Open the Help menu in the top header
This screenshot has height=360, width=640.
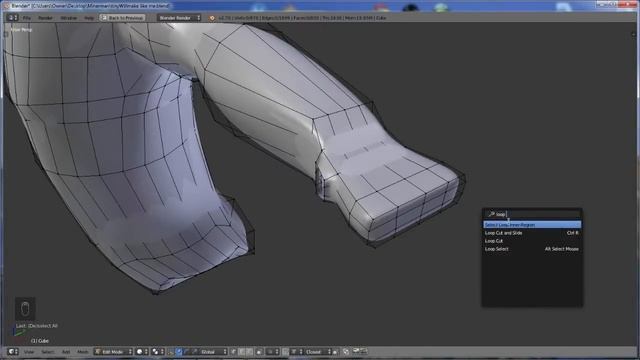click(89, 18)
